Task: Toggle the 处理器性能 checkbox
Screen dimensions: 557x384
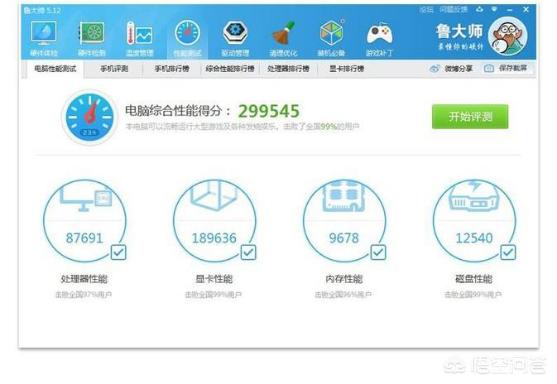Action: (118, 253)
